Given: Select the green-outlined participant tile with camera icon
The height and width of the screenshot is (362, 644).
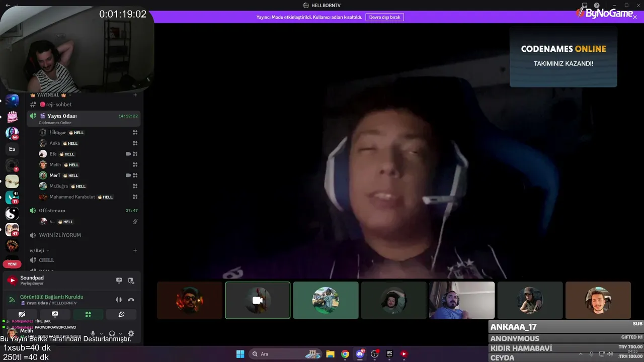Looking at the screenshot, I should [x=258, y=300].
